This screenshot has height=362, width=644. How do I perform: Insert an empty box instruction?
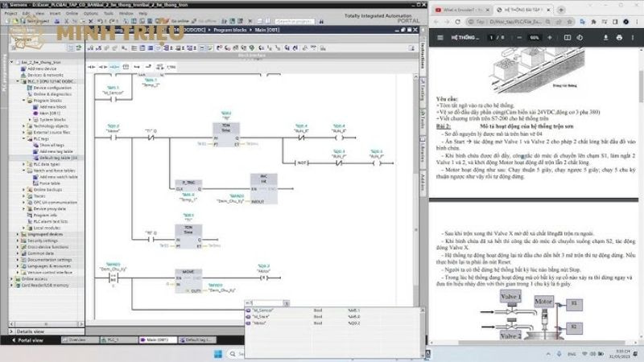click(127, 67)
